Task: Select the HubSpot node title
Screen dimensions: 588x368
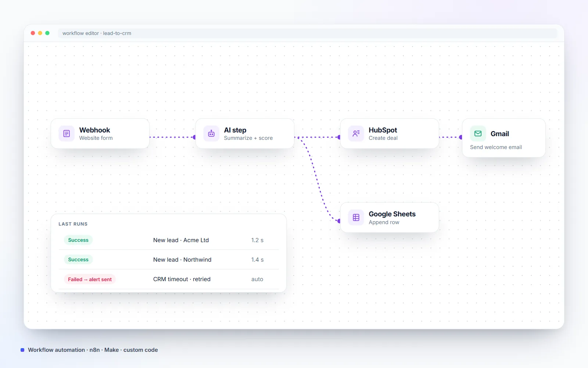Action: tap(383, 130)
